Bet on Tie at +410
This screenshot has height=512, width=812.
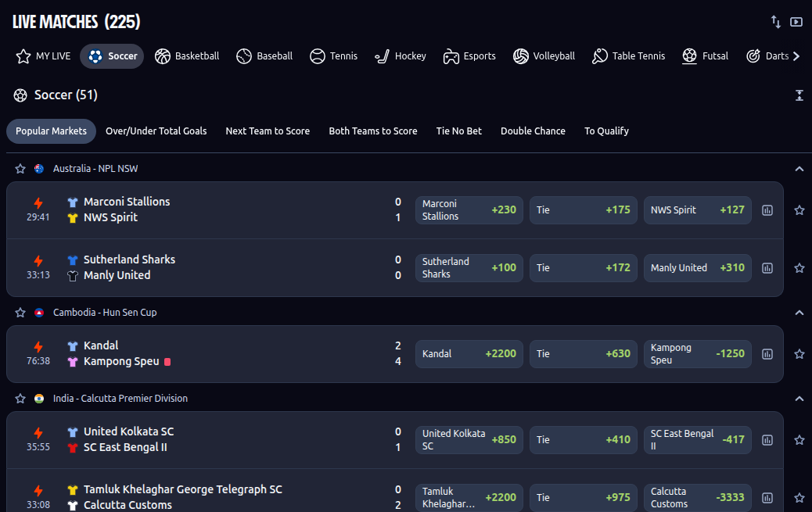coord(583,440)
